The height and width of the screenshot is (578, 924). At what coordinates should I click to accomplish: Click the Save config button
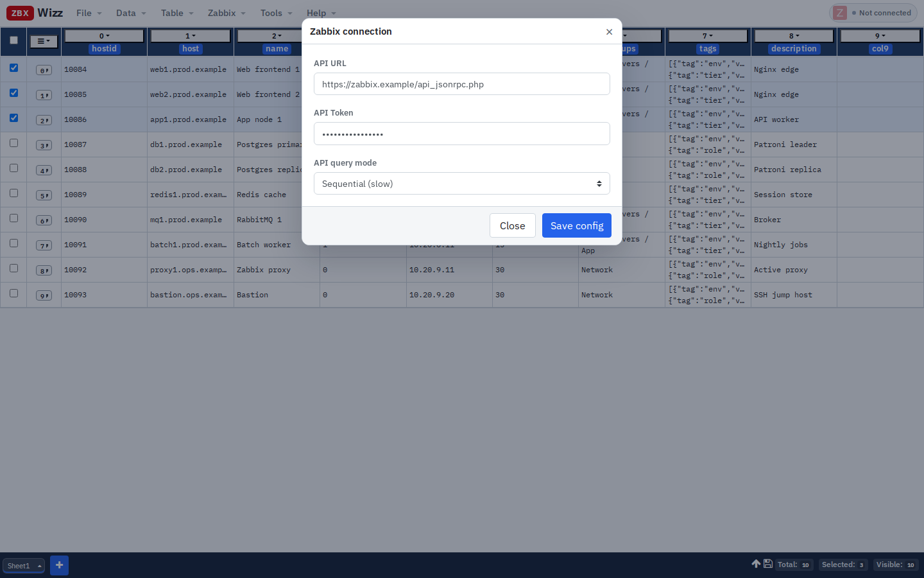click(x=577, y=225)
